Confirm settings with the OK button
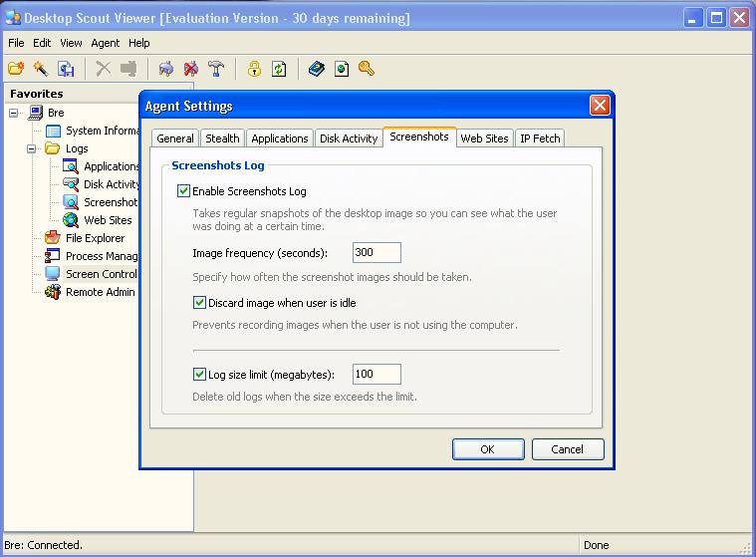The height and width of the screenshot is (557, 756). click(488, 449)
